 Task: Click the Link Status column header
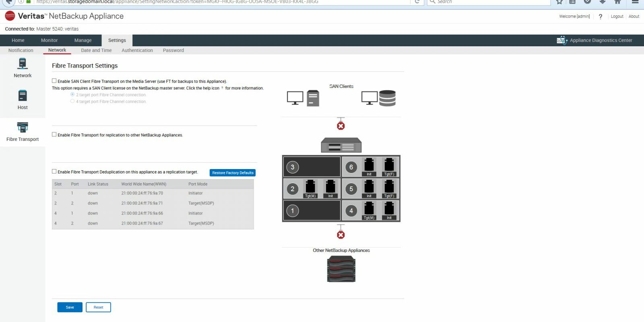pyautogui.click(x=98, y=184)
